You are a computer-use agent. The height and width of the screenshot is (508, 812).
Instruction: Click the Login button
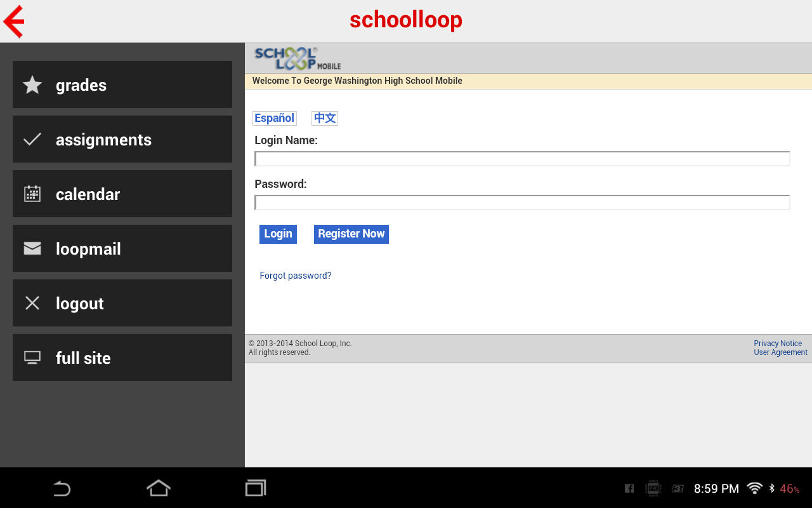[278, 234]
